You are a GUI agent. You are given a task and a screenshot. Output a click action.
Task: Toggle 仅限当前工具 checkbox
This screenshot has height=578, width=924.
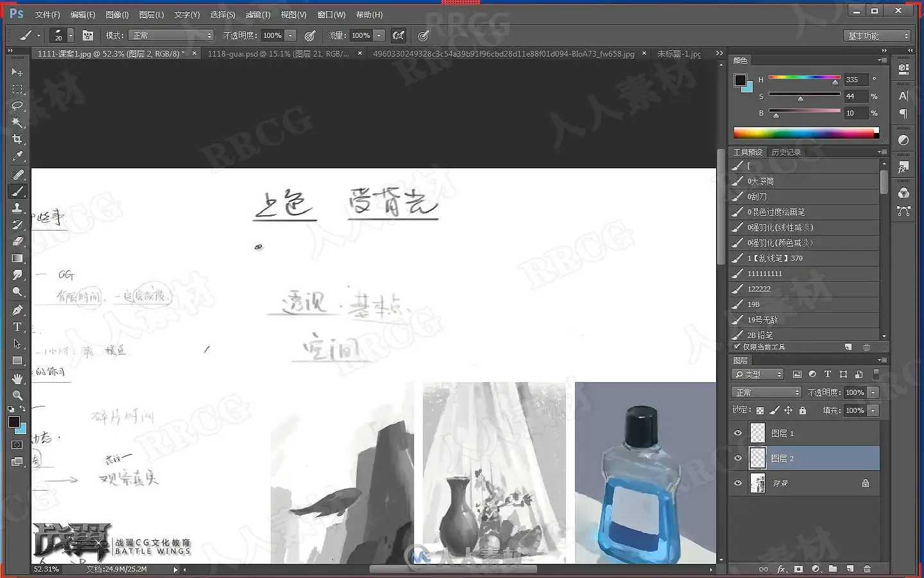click(x=738, y=347)
